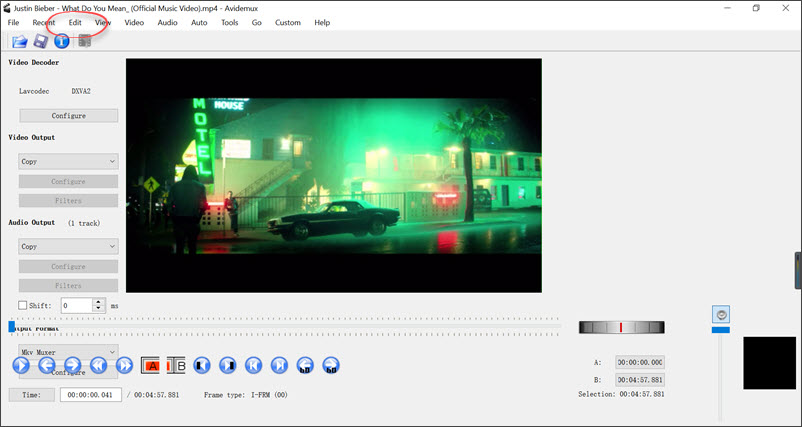Click the current time field showing 00:00:00.041
This screenshot has width=802, height=427.
tap(91, 395)
